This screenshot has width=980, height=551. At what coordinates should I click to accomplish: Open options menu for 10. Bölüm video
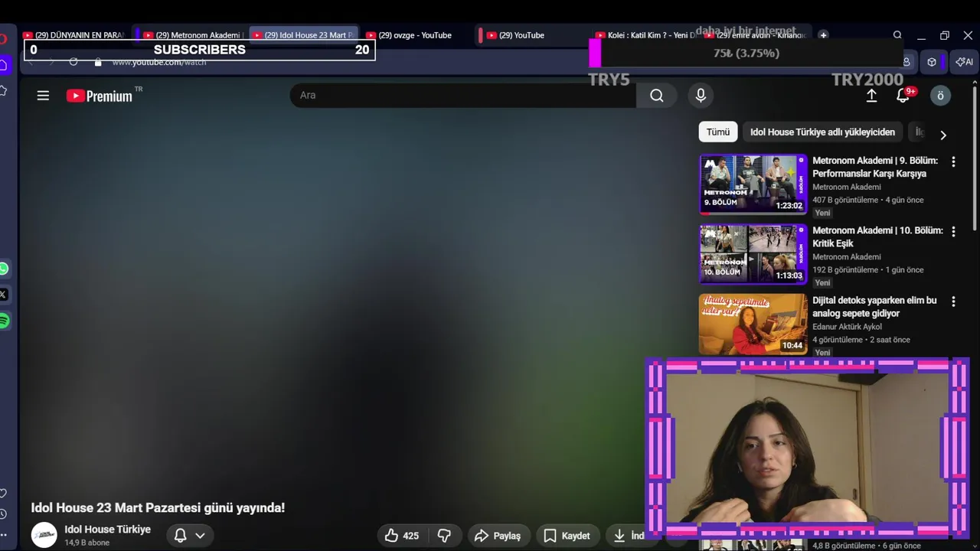point(953,231)
